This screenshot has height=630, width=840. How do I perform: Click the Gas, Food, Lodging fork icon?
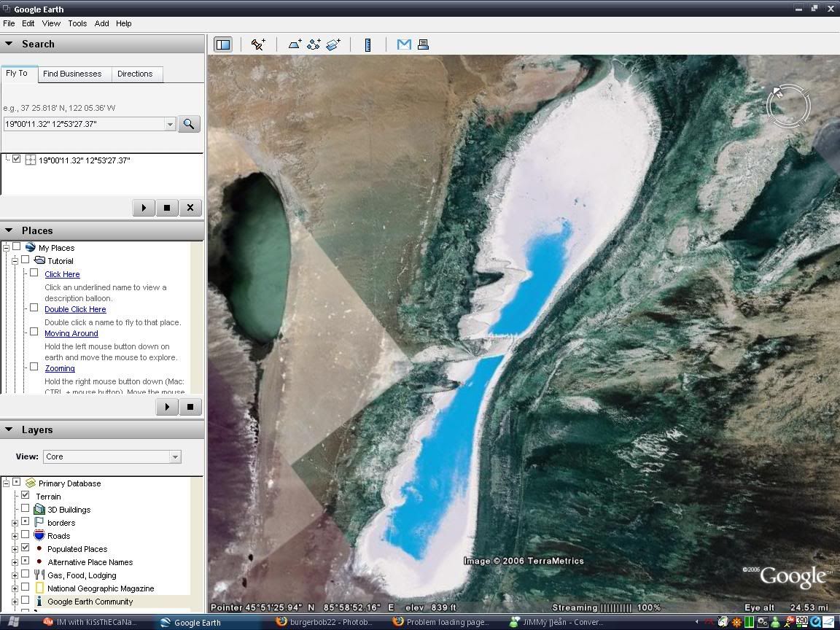click(39, 575)
